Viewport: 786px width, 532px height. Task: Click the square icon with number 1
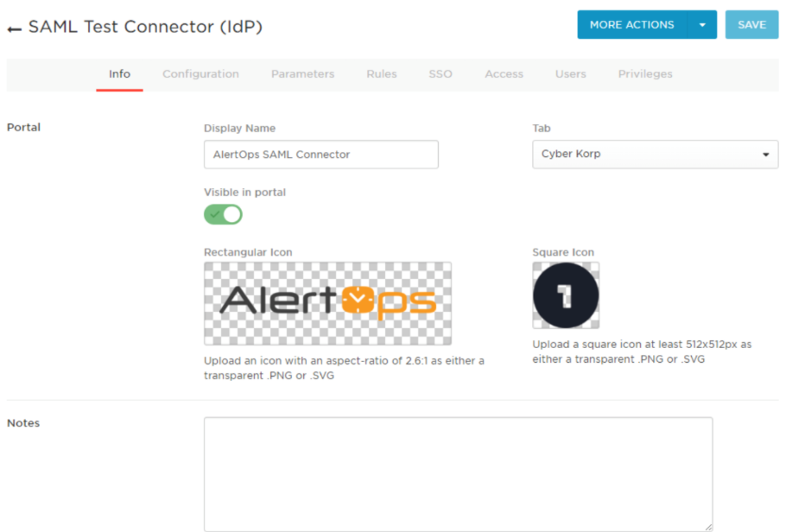pos(566,295)
